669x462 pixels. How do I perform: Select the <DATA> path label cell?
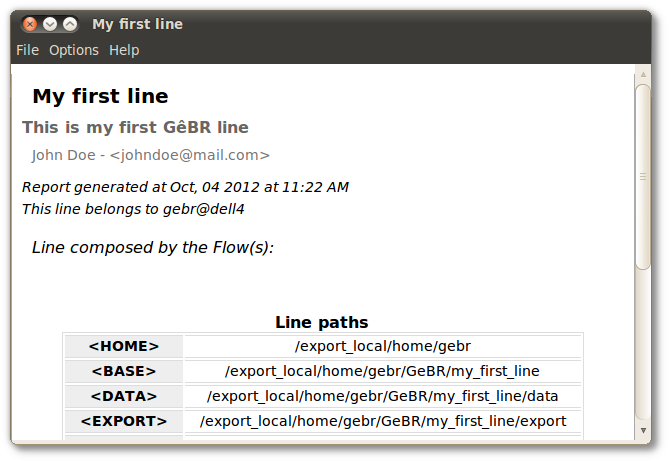pyautogui.click(x=124, y=396)
